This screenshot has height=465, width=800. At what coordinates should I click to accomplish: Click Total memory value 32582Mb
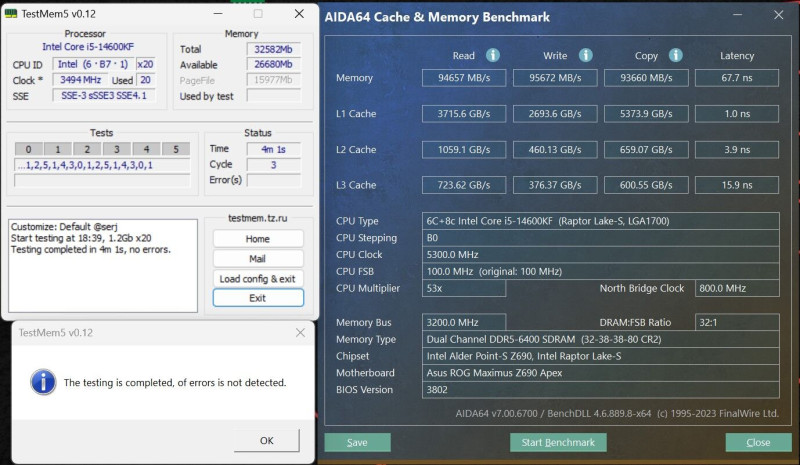[273, 49]
